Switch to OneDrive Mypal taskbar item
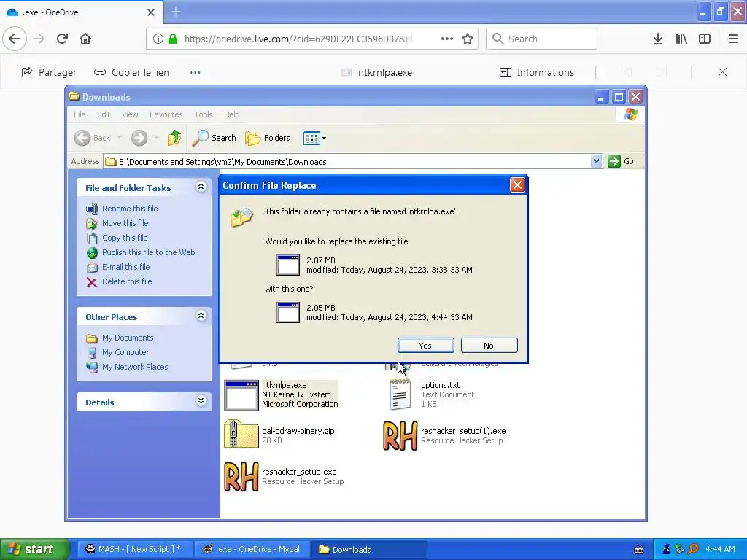Image resolution: width=747 pixels, height=560 pixels. tap(252, 549)
